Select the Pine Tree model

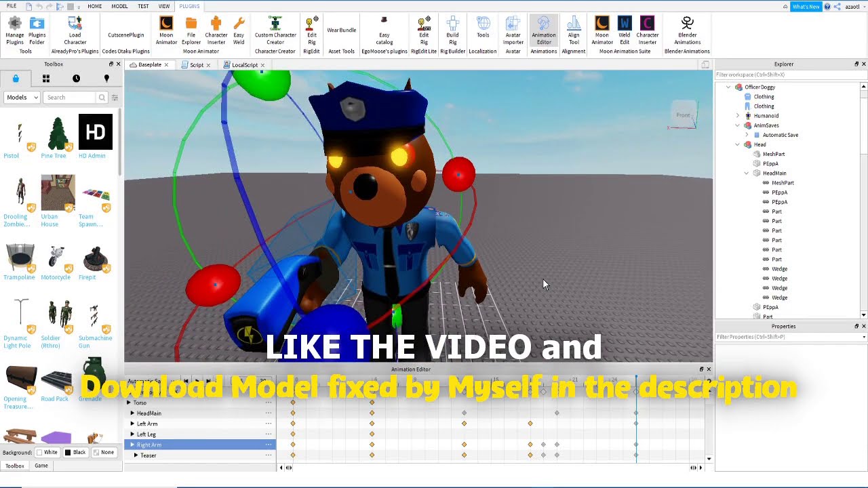point(58,138)
